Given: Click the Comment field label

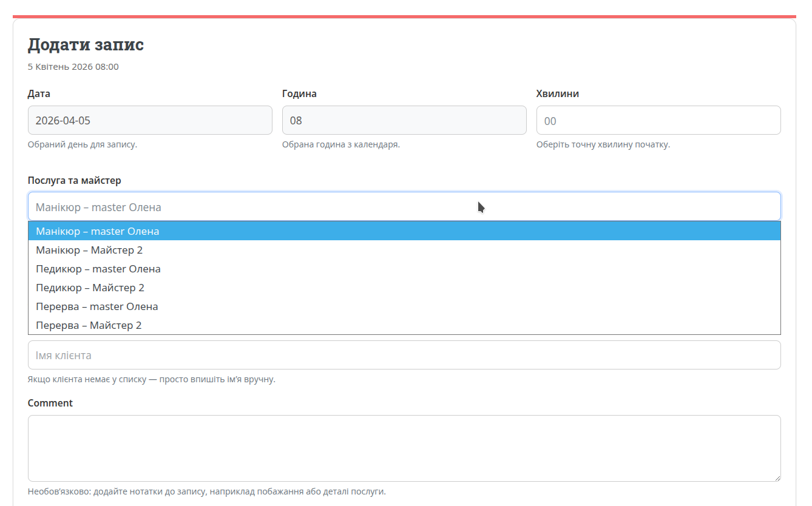Looking at the screenshot, I should (50, 403).
